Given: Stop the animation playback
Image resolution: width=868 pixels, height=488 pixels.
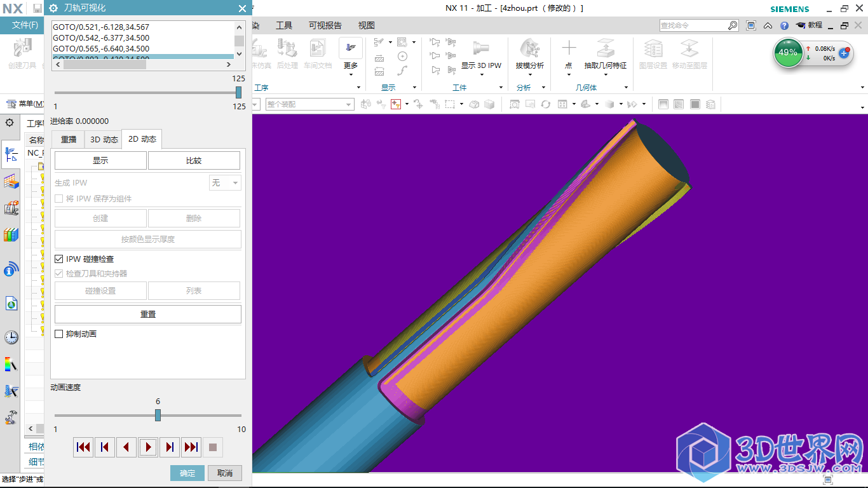Looking at the screenshot, I should 213,447.
